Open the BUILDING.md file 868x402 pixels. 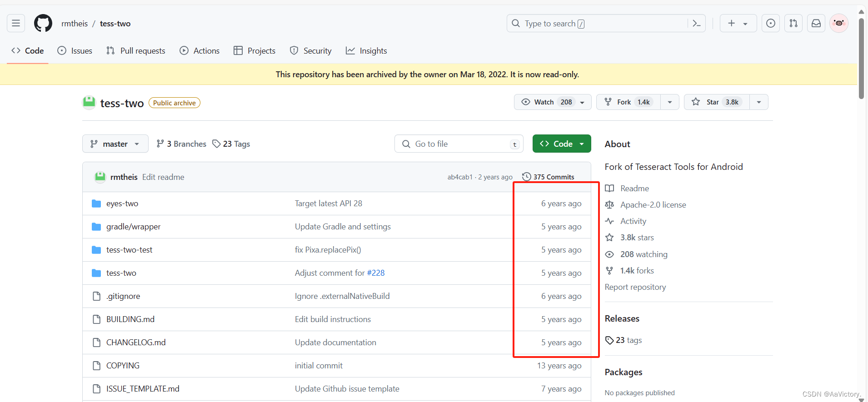[x=130, y=319]
